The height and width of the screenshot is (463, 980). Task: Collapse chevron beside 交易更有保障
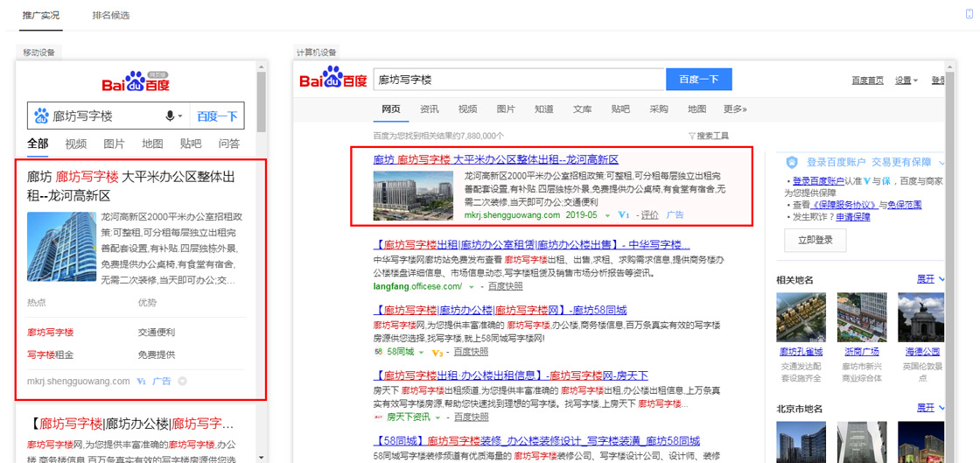coord(941,163)
